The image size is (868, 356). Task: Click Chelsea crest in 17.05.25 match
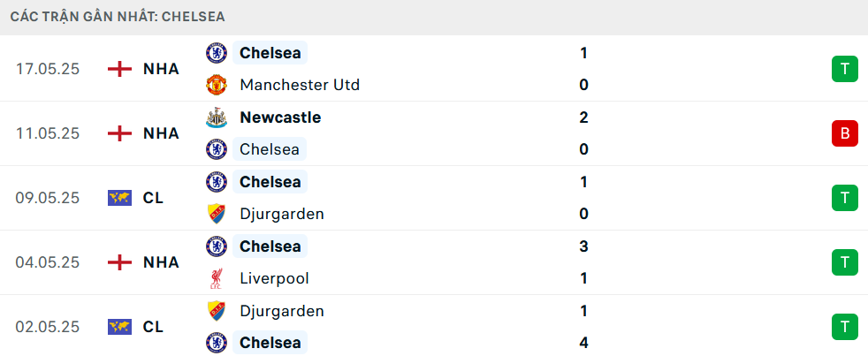click(217, 53)
